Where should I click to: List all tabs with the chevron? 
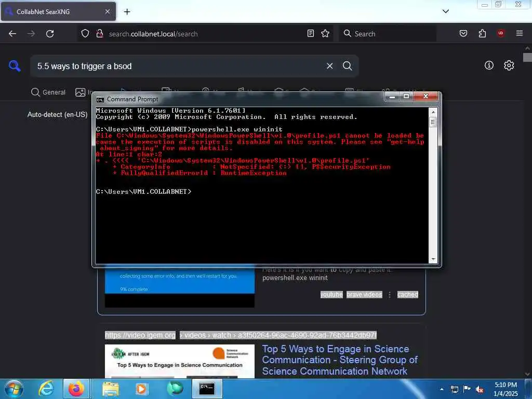click(x=446, y=11)
